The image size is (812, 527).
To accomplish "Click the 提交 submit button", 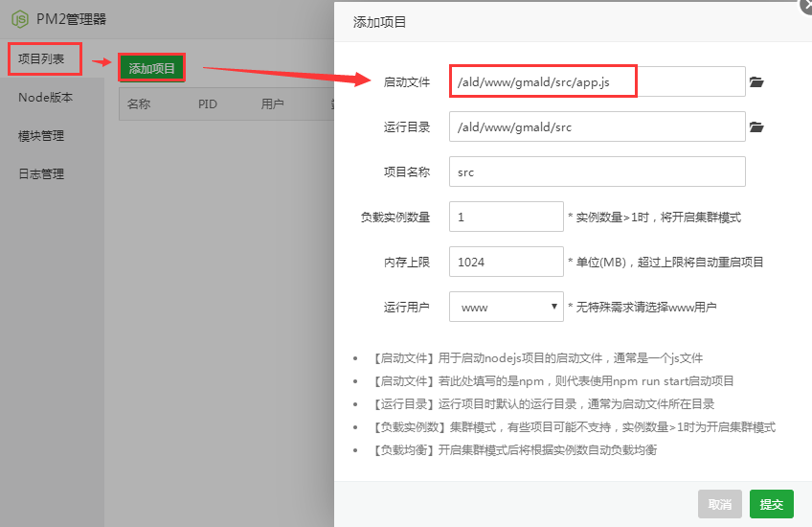I will point(771,504).
